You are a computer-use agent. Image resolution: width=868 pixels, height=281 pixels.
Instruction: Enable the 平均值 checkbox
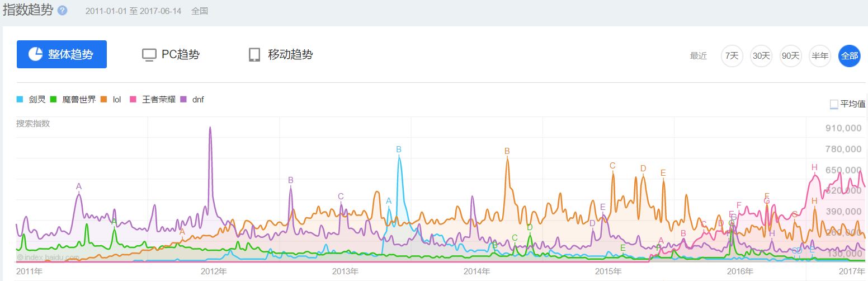(834, 104)
